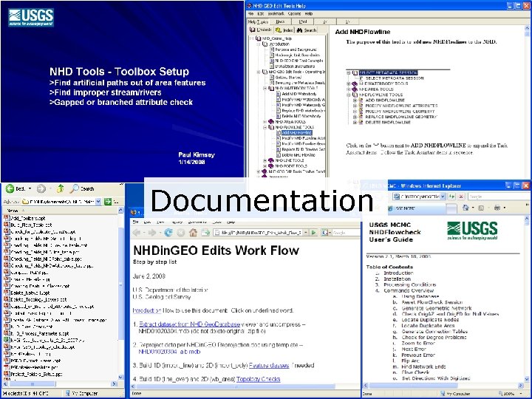Viewport: 532px width, 399px height.
Task: Click My Computer icon in explorer status bar
Action: (x=67, y=393)
